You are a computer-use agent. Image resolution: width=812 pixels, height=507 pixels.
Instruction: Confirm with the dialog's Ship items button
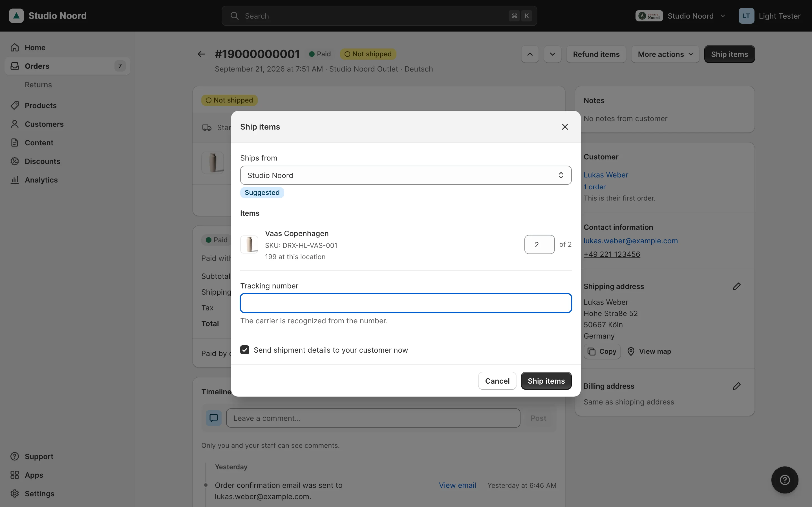[x=546, y=381]
